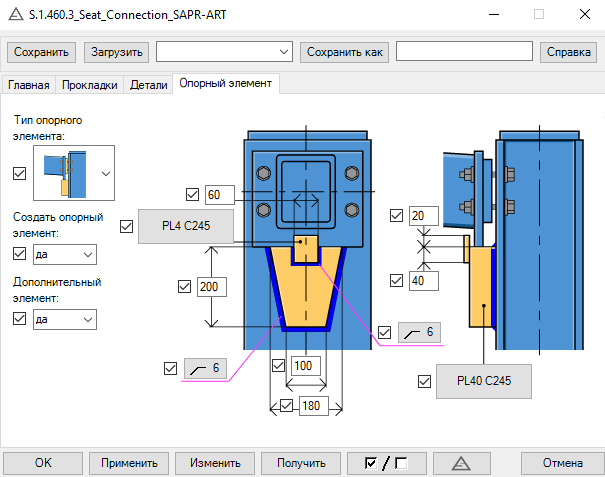Expand the support element type dropdown

[x=105, y=172]
